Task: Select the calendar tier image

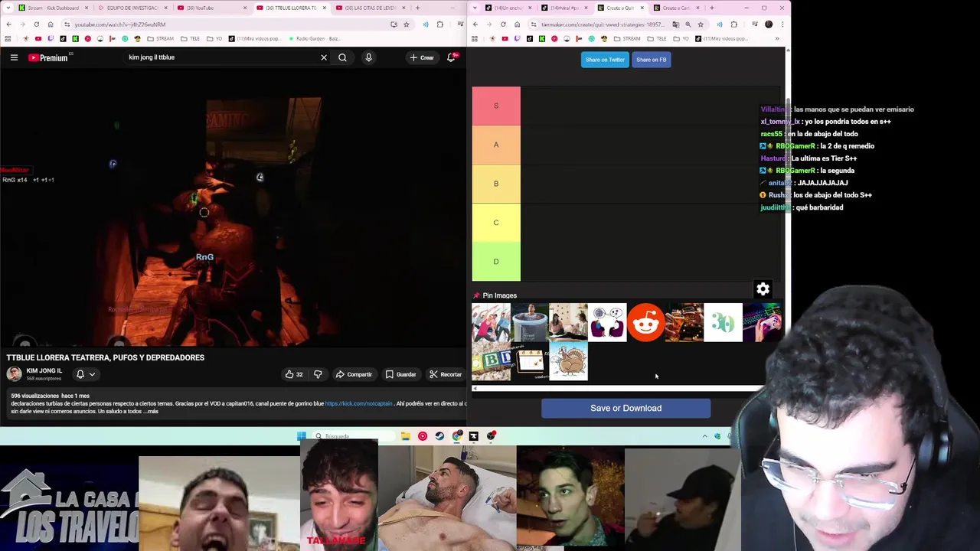Action: pos(530,361)
